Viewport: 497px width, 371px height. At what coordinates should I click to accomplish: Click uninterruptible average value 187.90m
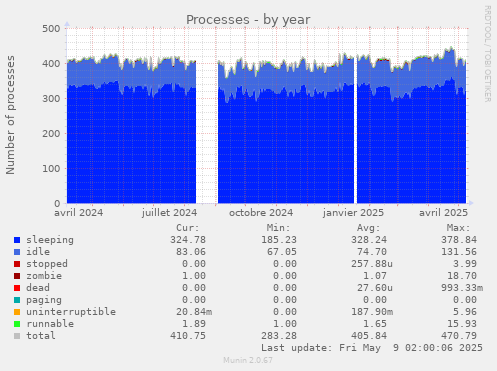click(x=372, y=312)
